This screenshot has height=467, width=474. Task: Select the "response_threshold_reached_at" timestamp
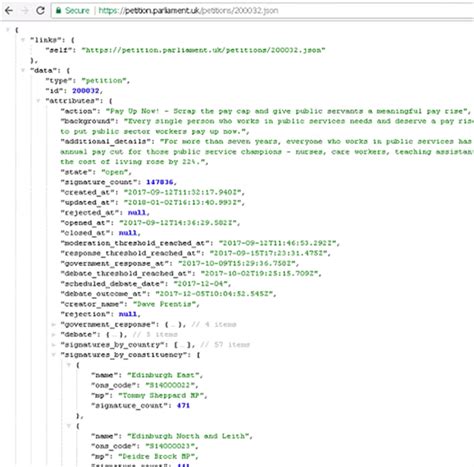269,253
